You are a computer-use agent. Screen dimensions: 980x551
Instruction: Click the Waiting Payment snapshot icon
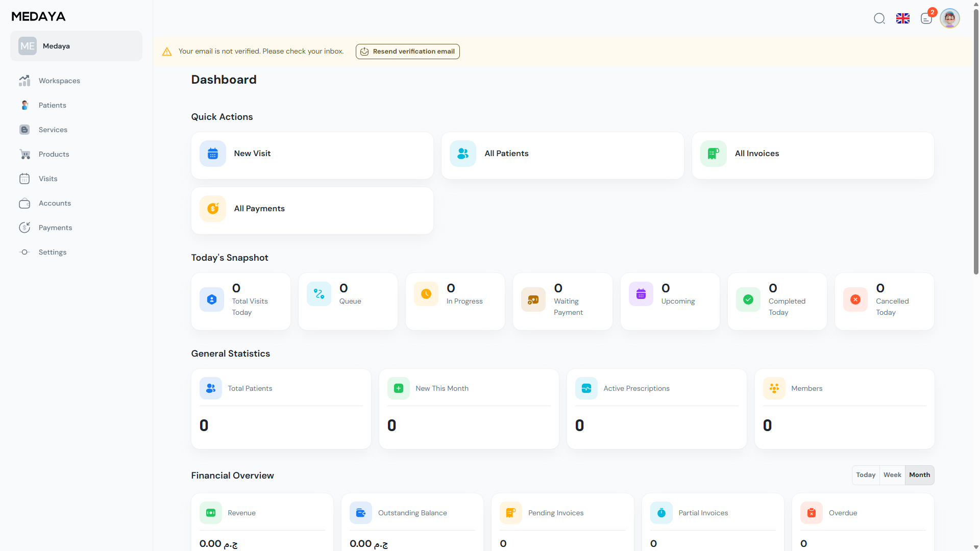click(533, 299)
